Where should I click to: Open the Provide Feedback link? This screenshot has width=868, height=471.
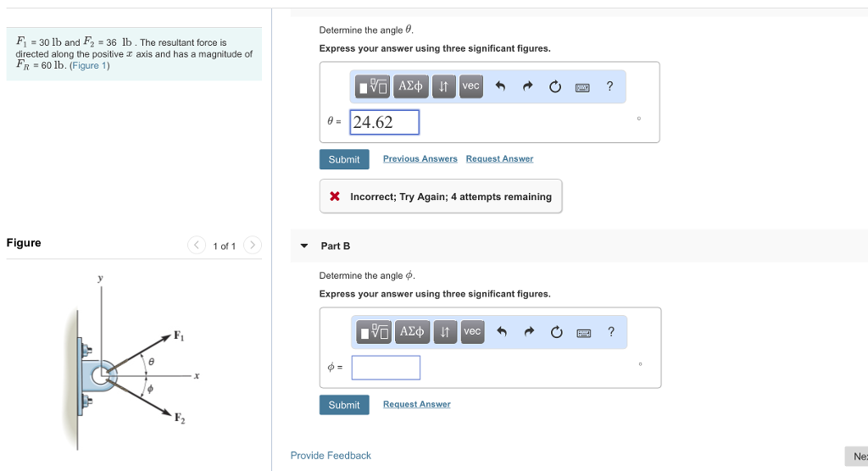point(331,456)
